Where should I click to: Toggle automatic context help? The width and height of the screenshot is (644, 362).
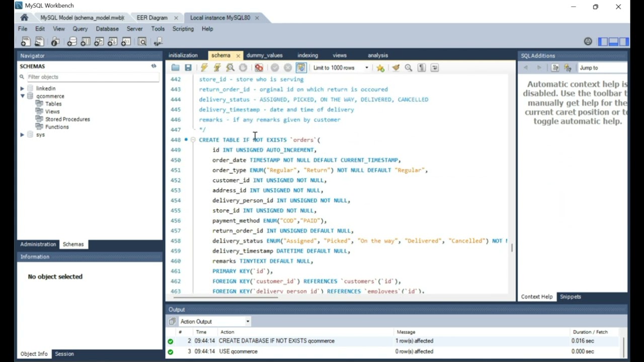pyautogui.click(x=568, y=68)
